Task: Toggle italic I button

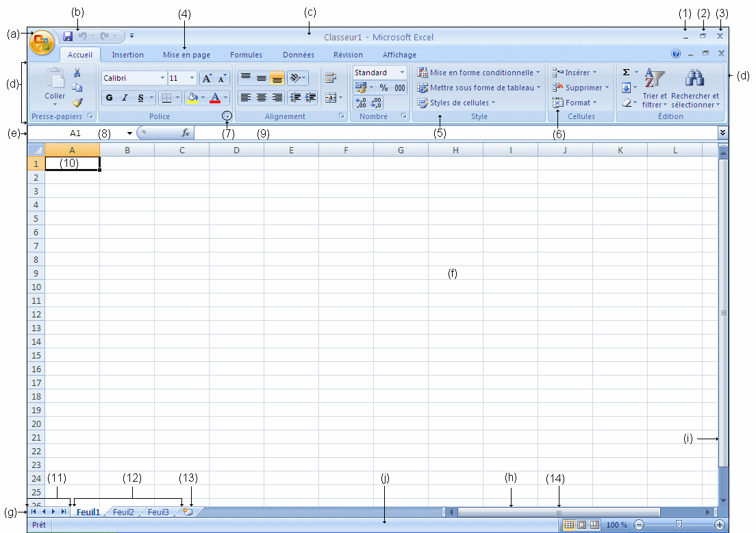Action: pos(125,98)
